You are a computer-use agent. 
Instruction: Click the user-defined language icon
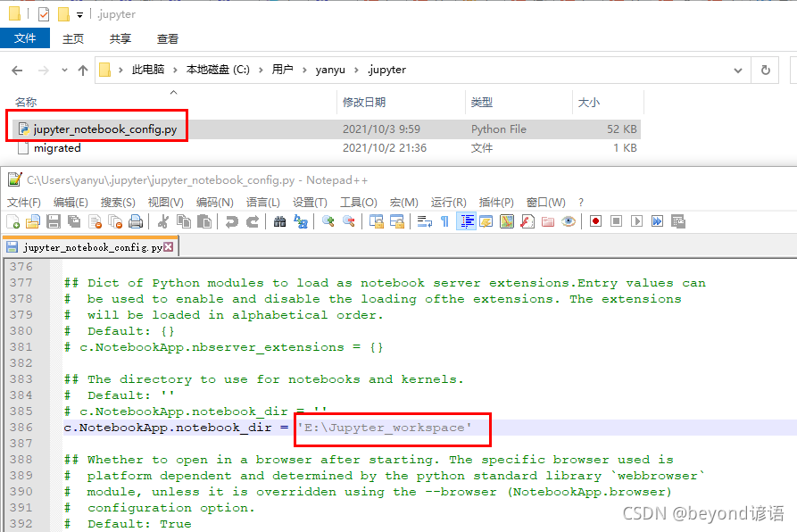tap(486, 221)
